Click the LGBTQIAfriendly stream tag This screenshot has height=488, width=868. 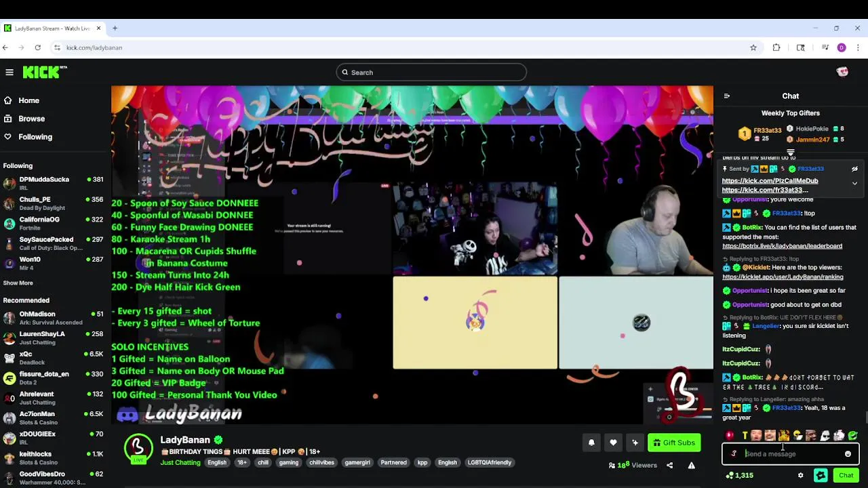point(490,462)
